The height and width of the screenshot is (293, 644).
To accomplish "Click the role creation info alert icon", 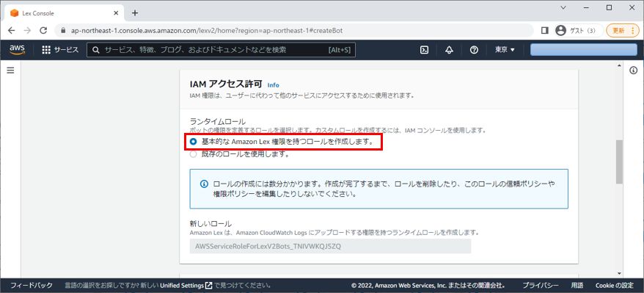I will click(x=204, y=184).
